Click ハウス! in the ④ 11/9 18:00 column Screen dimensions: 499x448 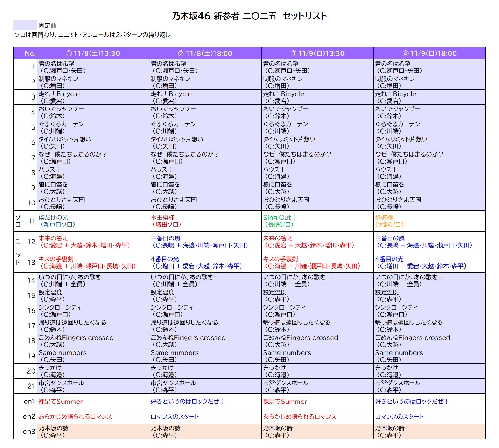430,173
